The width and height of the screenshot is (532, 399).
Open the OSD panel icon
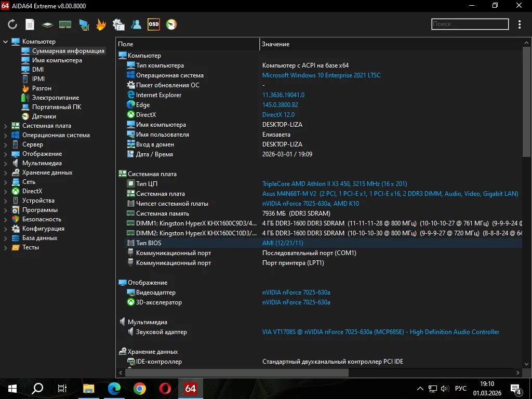(x=153, y=24)
